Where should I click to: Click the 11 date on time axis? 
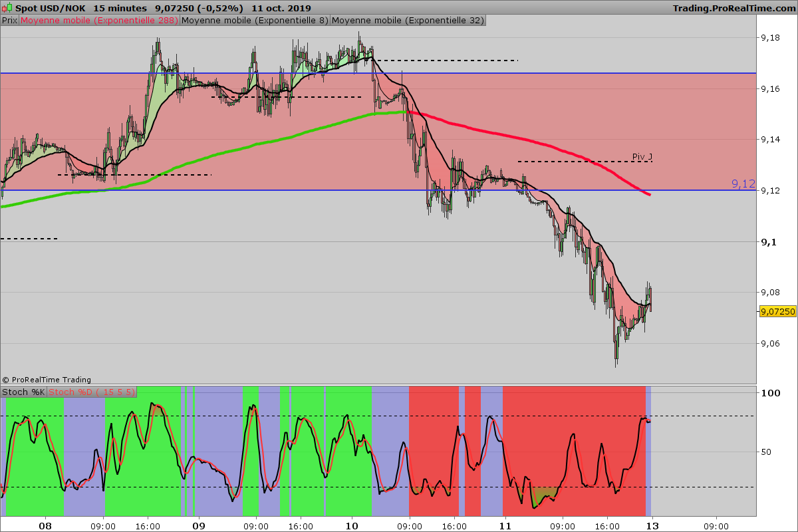click(x=505, y=525)
